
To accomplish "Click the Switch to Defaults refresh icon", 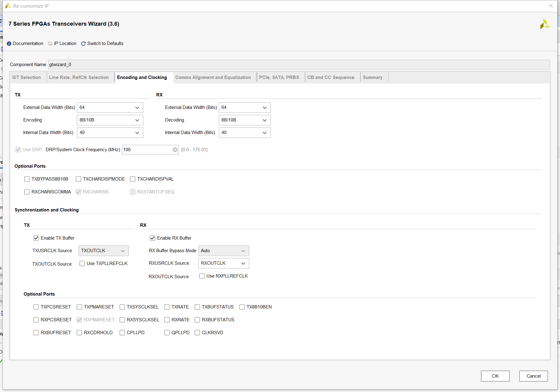I will coord(83,44).
